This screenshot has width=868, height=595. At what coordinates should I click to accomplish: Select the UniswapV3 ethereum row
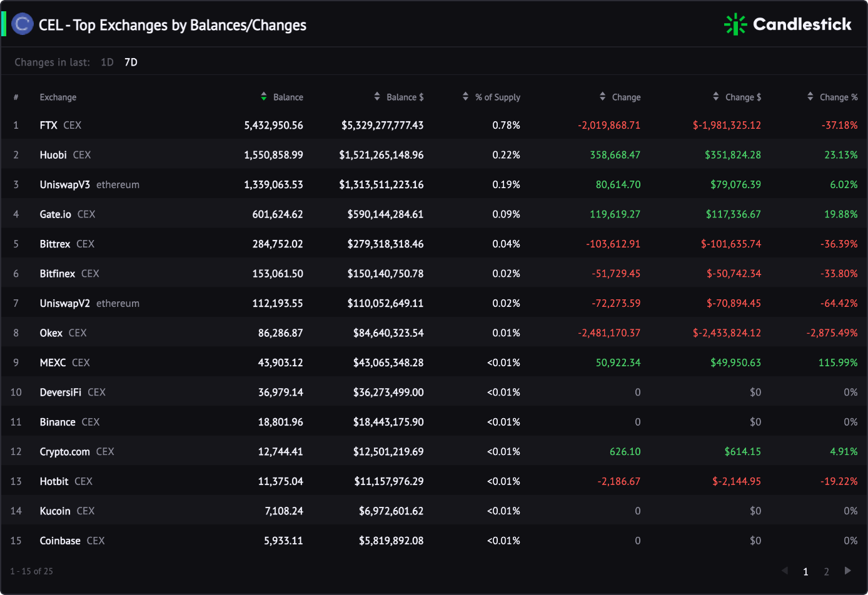pyautogui.click(x=434, y=184)
